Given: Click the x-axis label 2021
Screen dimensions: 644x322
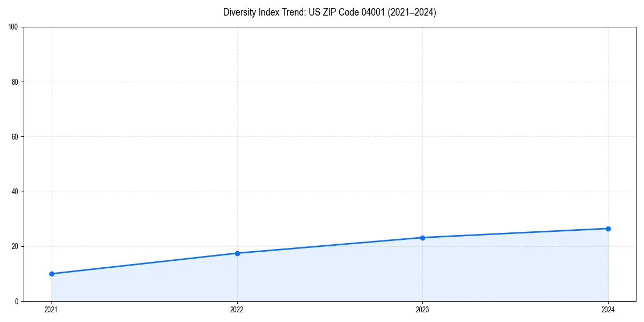Looking at the screenshot, I should pos(52,310).
